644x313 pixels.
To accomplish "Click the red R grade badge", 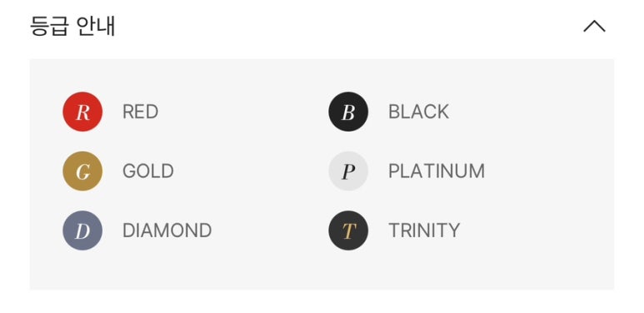I will click(82, 112).
